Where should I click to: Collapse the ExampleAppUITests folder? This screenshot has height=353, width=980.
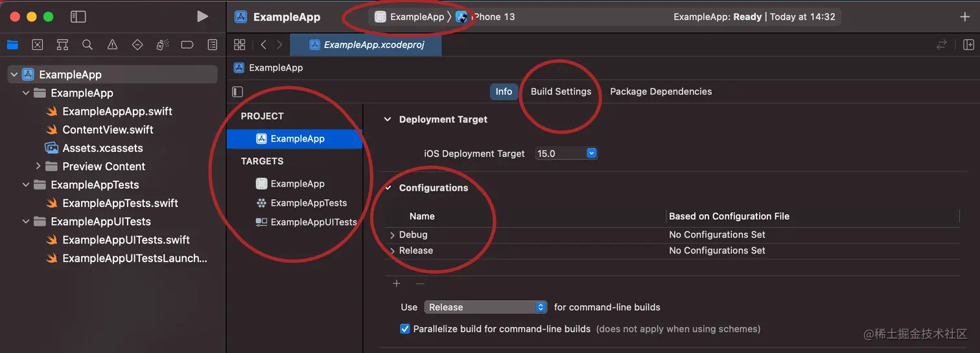[25, 221]
